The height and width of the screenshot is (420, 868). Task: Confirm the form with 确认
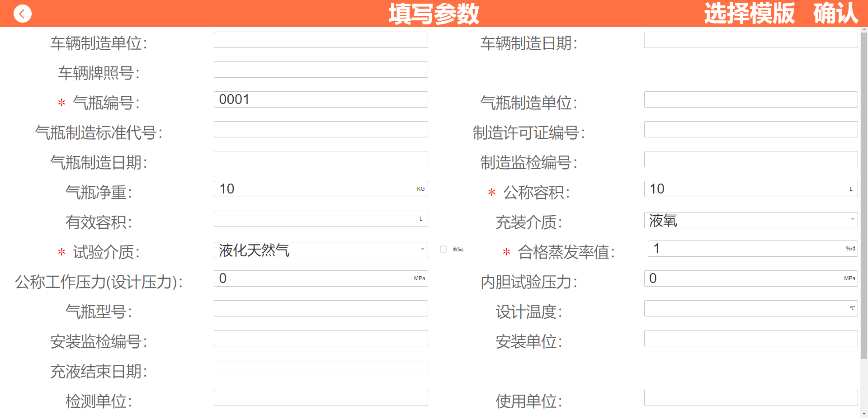click(x=835, y=14)
